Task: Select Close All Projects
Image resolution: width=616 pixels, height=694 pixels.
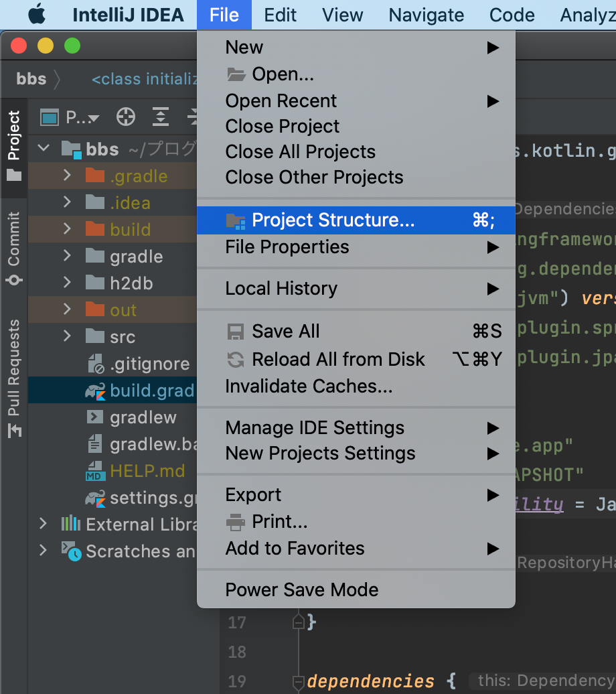Action: click(356, 152)
